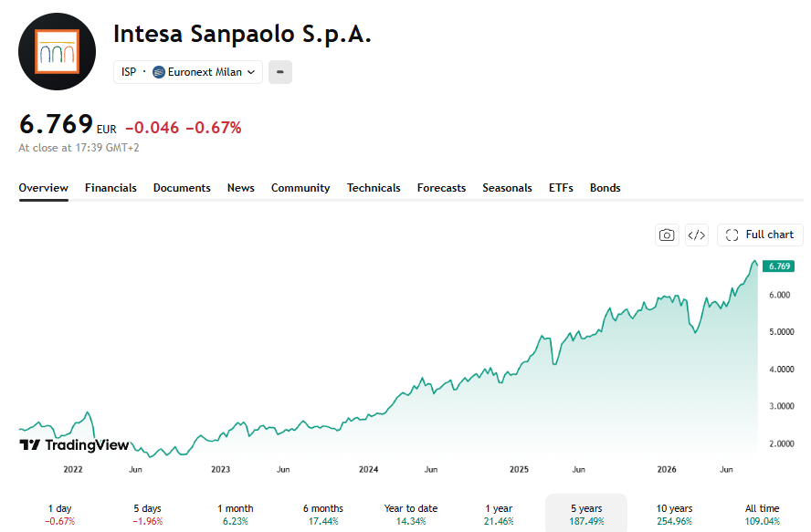Open the Seasonals tab
Screen dimensions: 811x532
tap(507, 188)
